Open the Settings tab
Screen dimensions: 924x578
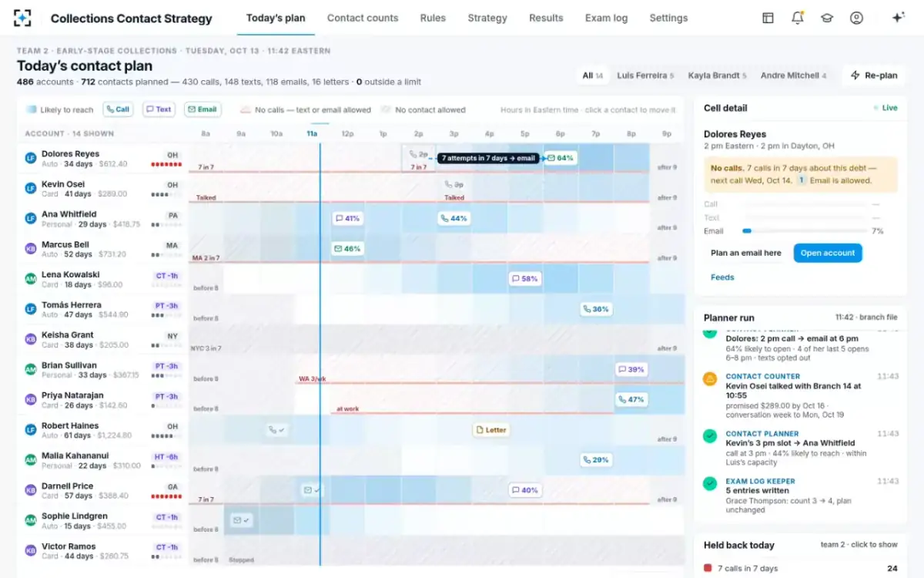click(668, 18)
